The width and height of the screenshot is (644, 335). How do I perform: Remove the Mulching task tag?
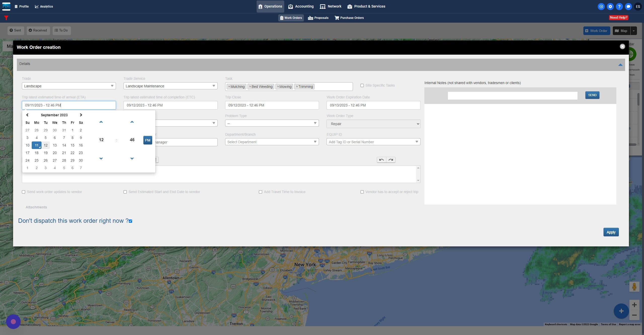click(229, 87)
